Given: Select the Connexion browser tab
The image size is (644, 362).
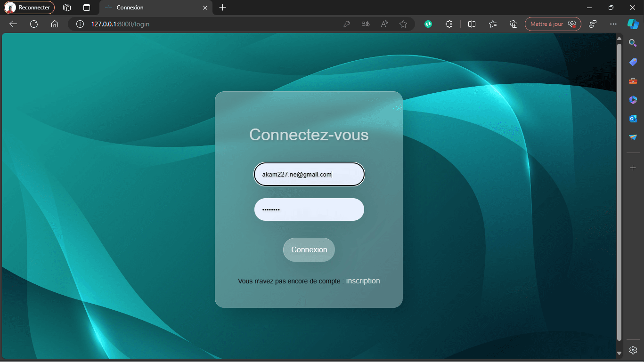Looking at the screenshot, I should click(155, 8).
